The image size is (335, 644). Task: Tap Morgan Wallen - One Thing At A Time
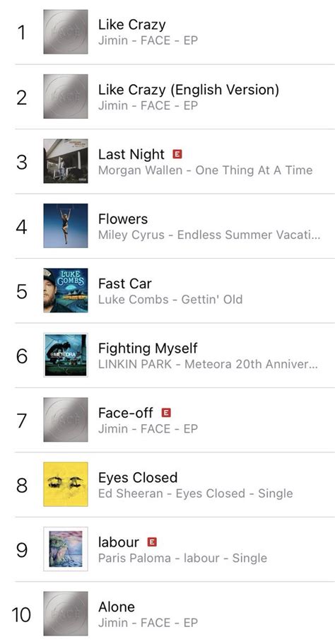(205, 170)
